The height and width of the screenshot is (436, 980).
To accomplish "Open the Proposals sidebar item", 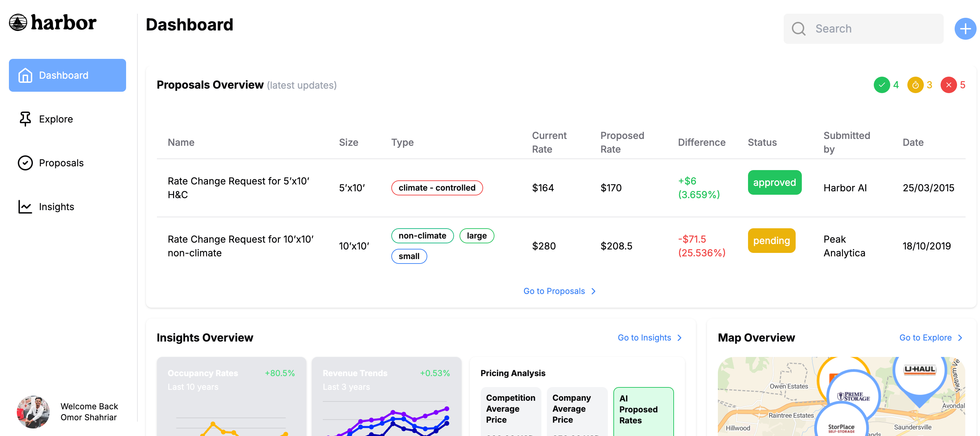I will click(61, 163).
